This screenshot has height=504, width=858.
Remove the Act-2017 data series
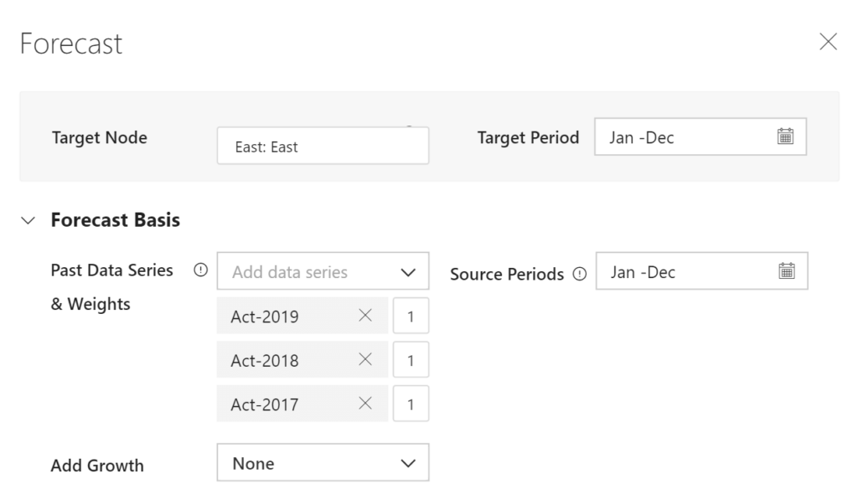(x=364, y=403)
